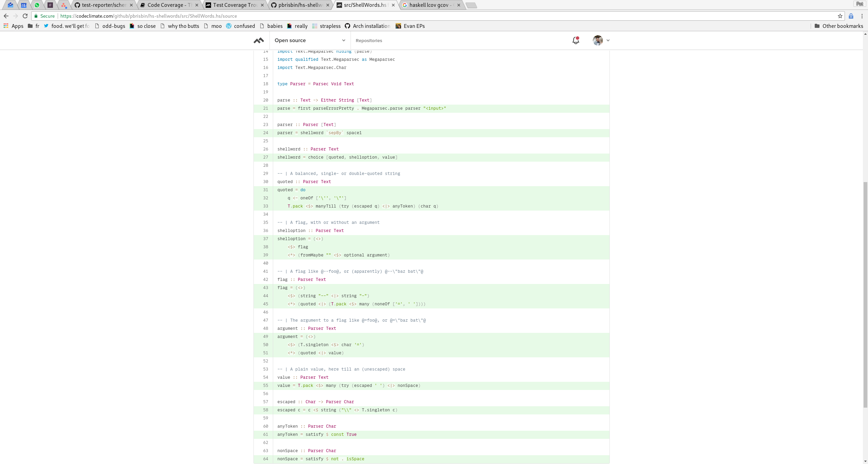Close the 'Test Coverage Trou' tab

click(x=262, y=5)
